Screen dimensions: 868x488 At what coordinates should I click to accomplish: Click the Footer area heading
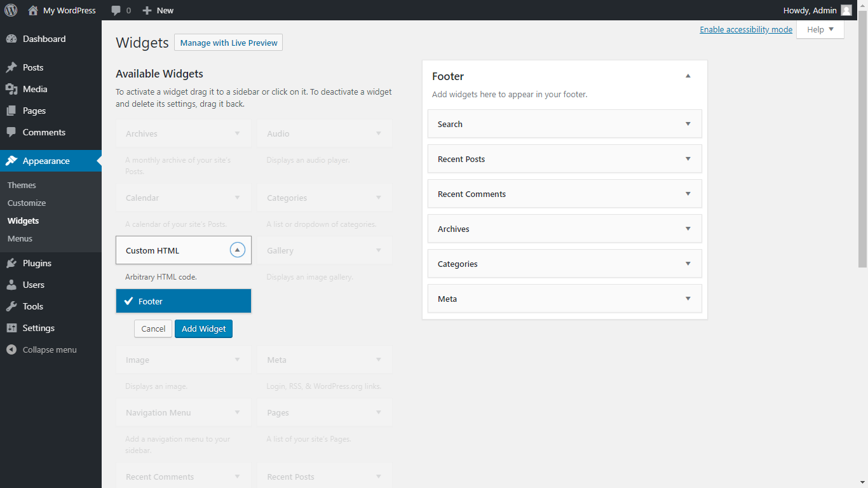pyautogui.click(x=448, y=76)
